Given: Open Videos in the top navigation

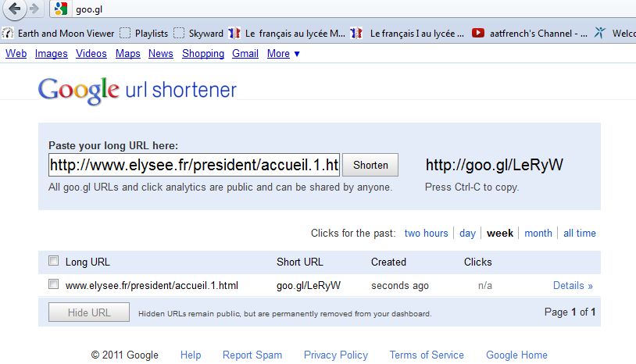Looking at the screenshot, I should [x=91, y=53].
